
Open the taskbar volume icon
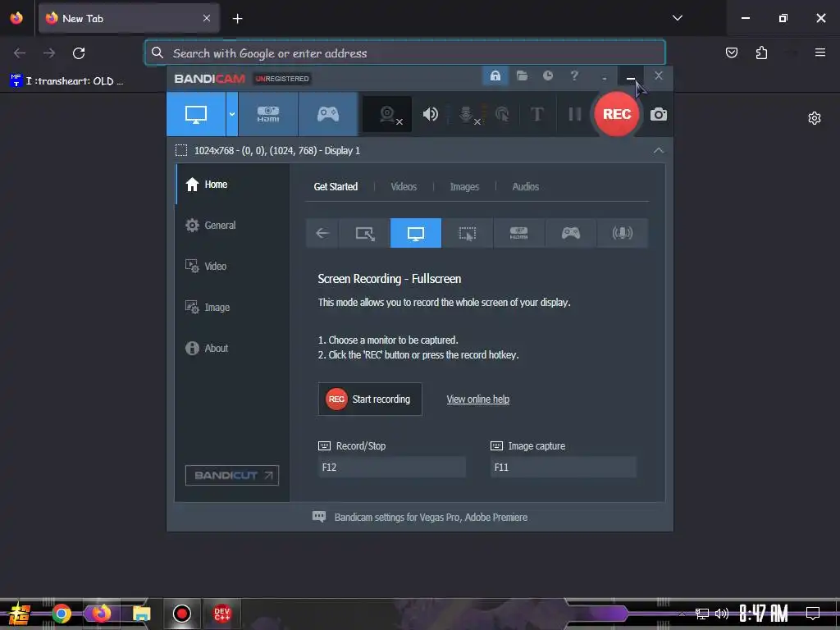[x=722, y=614]
